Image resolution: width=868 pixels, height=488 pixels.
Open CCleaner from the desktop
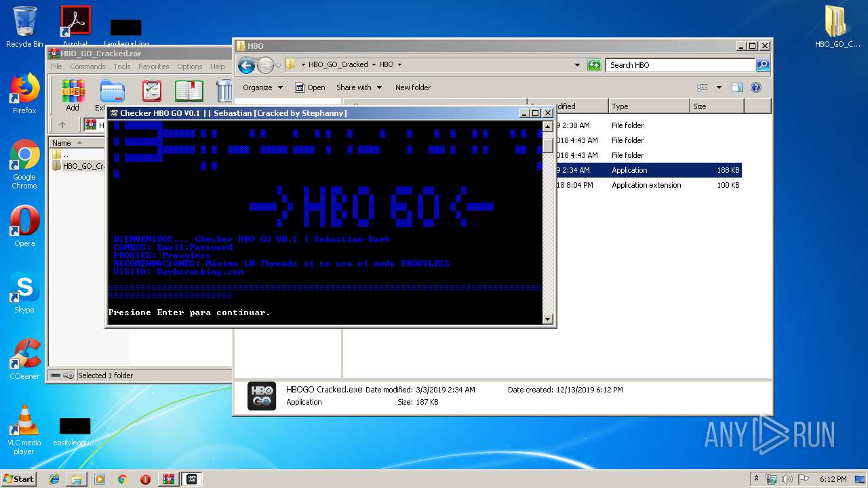24,359
